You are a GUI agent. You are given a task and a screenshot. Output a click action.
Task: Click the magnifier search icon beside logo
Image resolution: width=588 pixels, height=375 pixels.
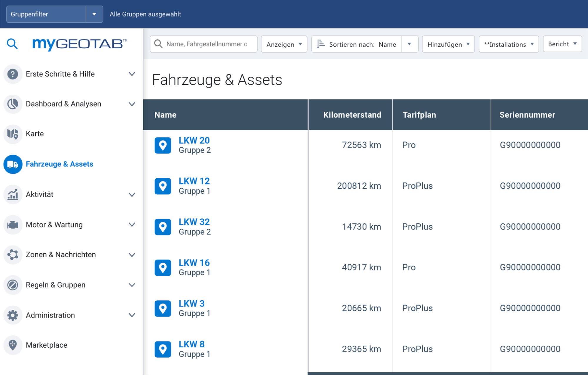point(12,44)
